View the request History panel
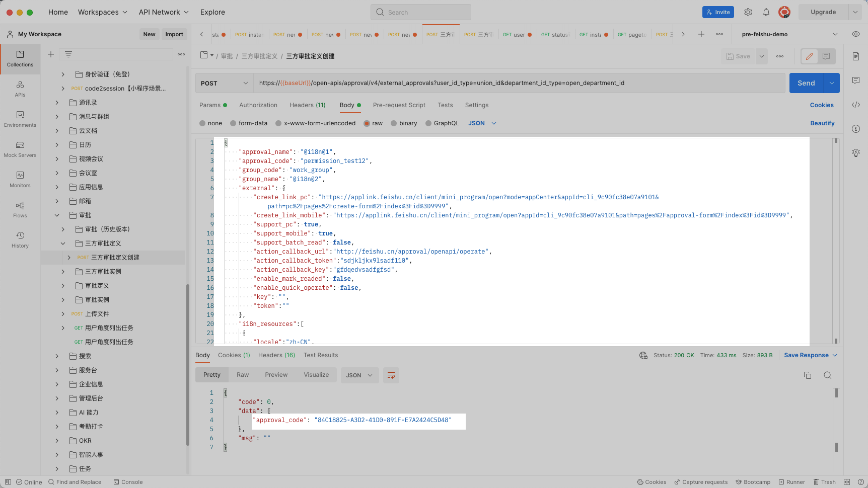The width and height of the screenshot is (868, 488). pyautogui.click(x=20, y=240)
